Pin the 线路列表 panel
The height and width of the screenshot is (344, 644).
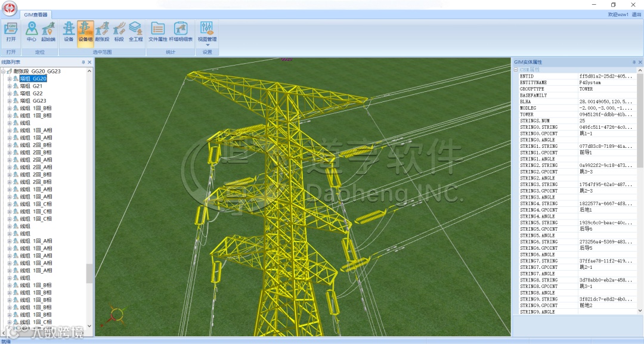pyautogui.click(x=83, y=63)
